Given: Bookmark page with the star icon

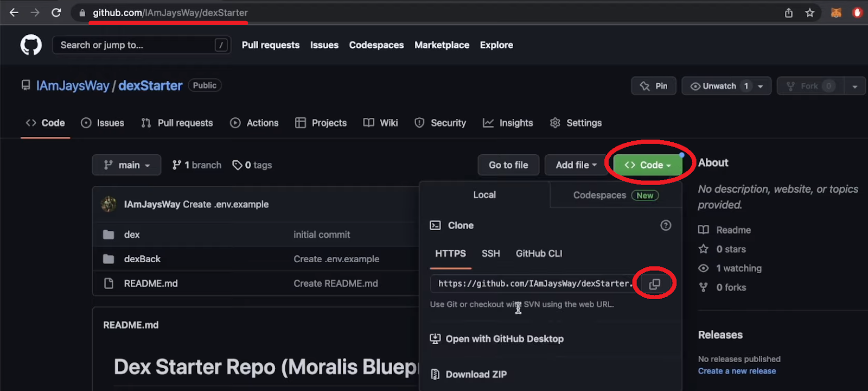Looking at the screenshot, I should pos(809,12).
